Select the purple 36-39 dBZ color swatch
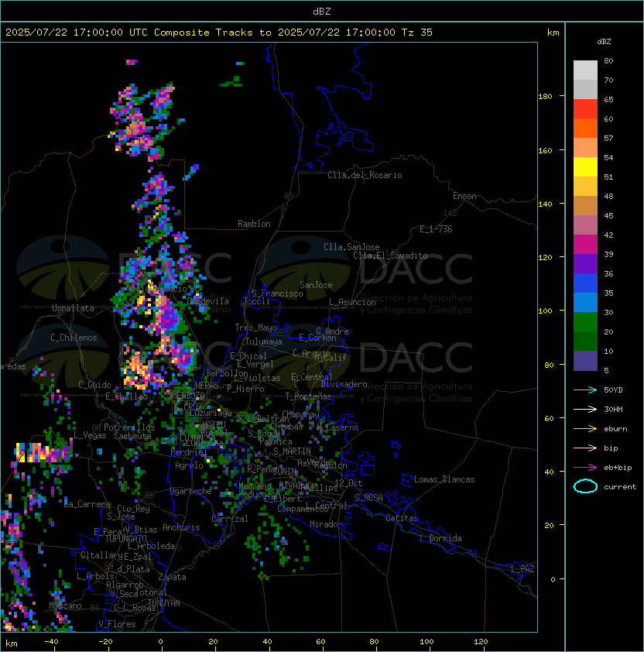Viewport: 644px width, 652px height. tap(585, 263)
